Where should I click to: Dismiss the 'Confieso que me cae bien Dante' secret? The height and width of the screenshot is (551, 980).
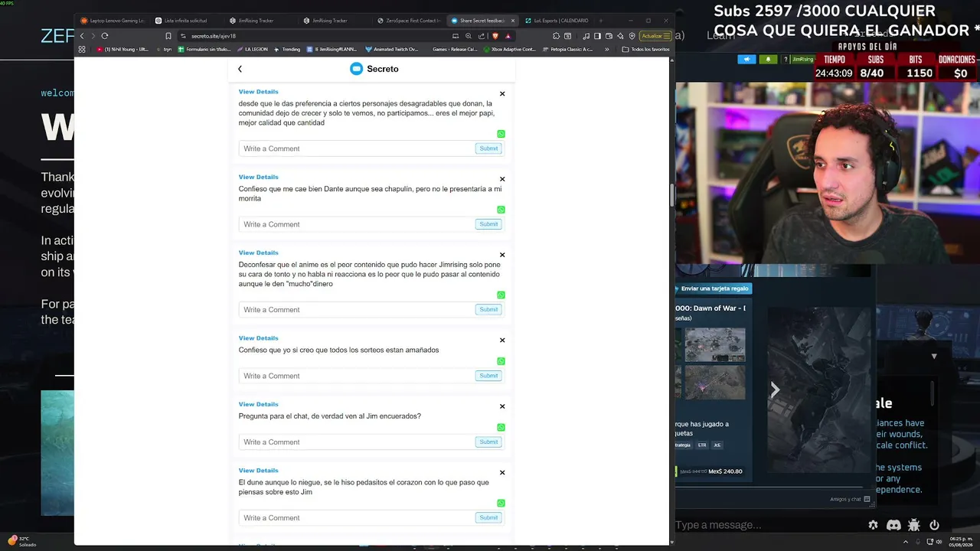click(502, 178)
